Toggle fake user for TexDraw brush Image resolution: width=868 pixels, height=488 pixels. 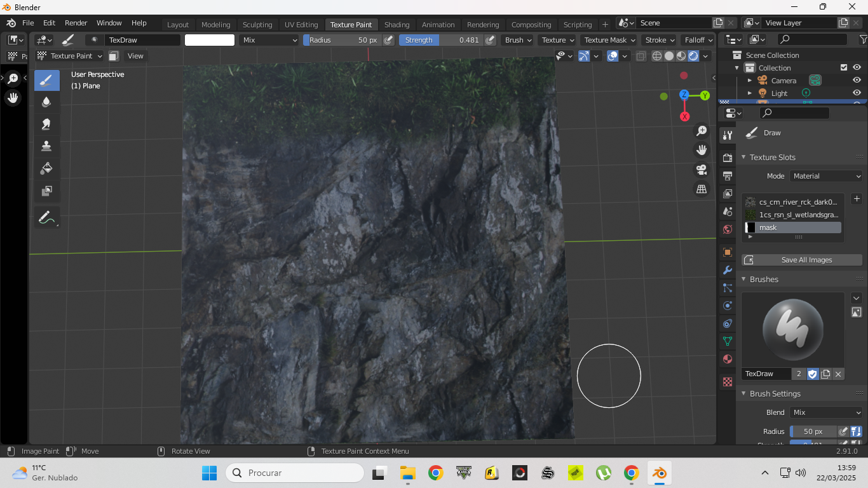813,374
